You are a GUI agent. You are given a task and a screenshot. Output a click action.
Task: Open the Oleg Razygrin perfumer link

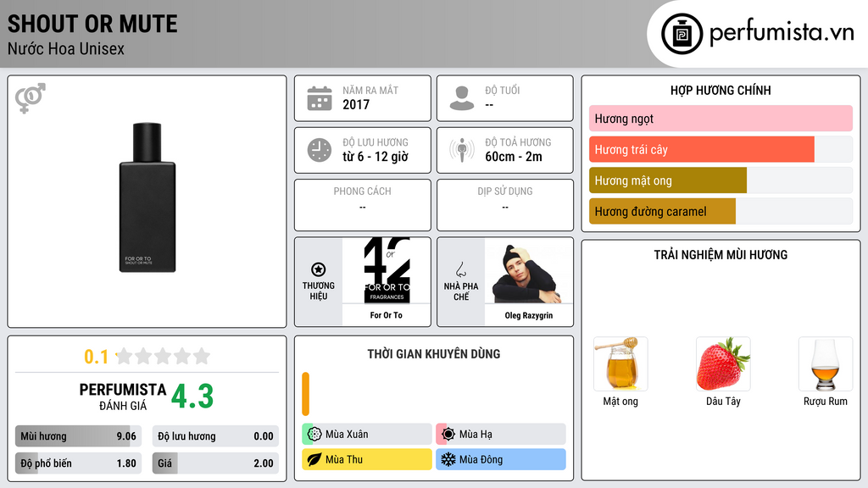tap(529, 315)
